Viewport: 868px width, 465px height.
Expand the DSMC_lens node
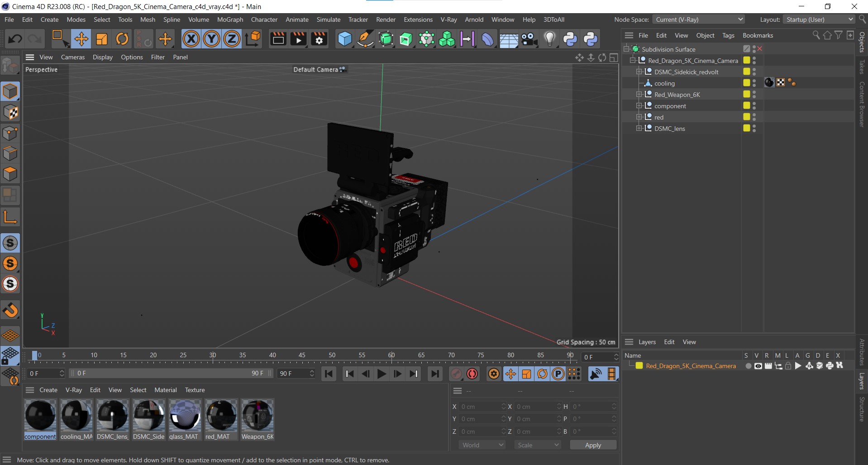pyautogui.click(x=639, y=128)
